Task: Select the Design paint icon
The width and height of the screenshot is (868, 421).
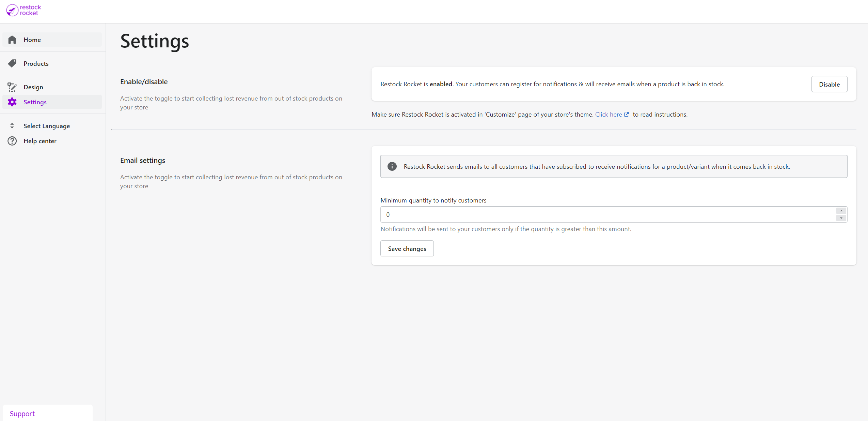Action: point(12,87)
